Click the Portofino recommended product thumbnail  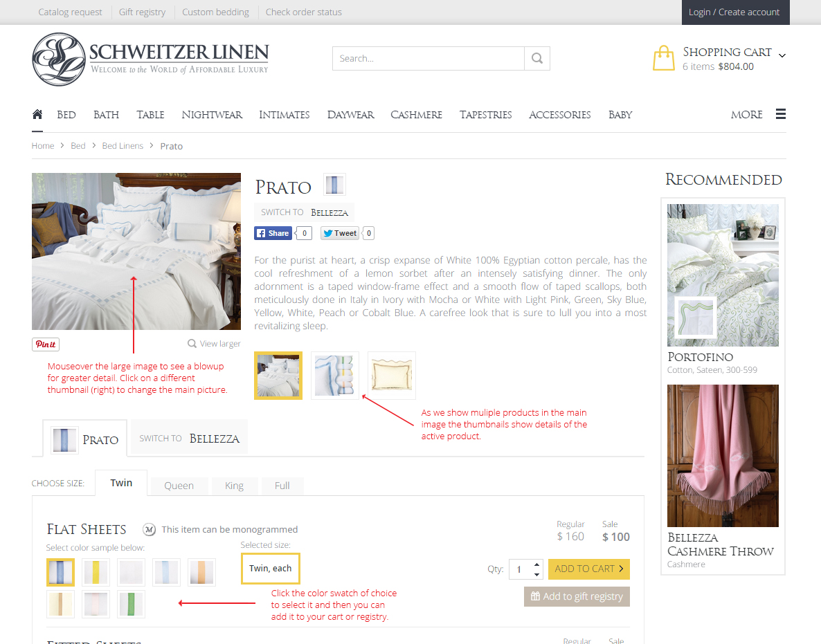pos(723,275)
